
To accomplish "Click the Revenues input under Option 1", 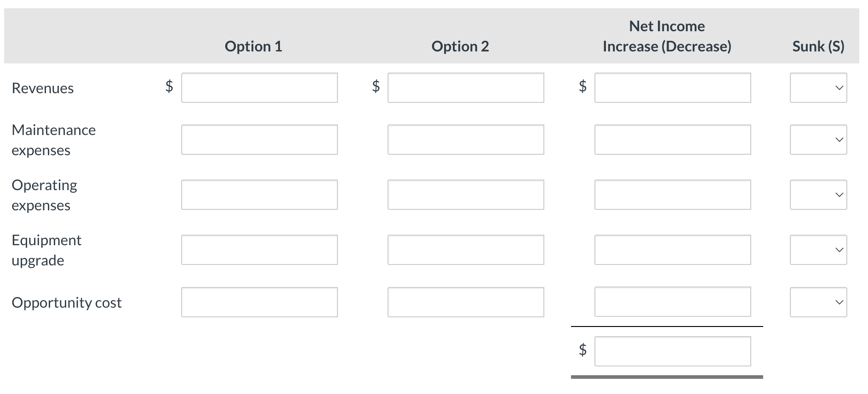I will 259,88.
